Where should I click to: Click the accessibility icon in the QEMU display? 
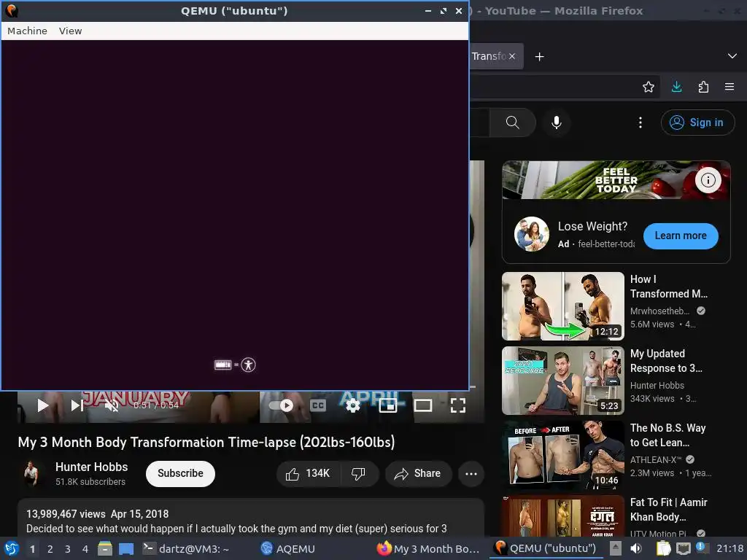click(x=248, y=365)
